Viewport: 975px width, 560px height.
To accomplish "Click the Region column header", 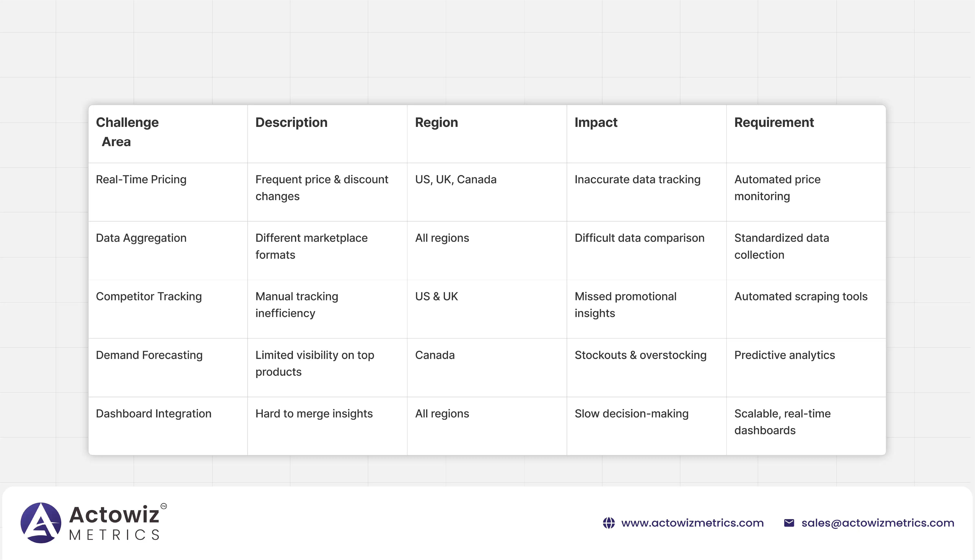I will coord(436,122).
